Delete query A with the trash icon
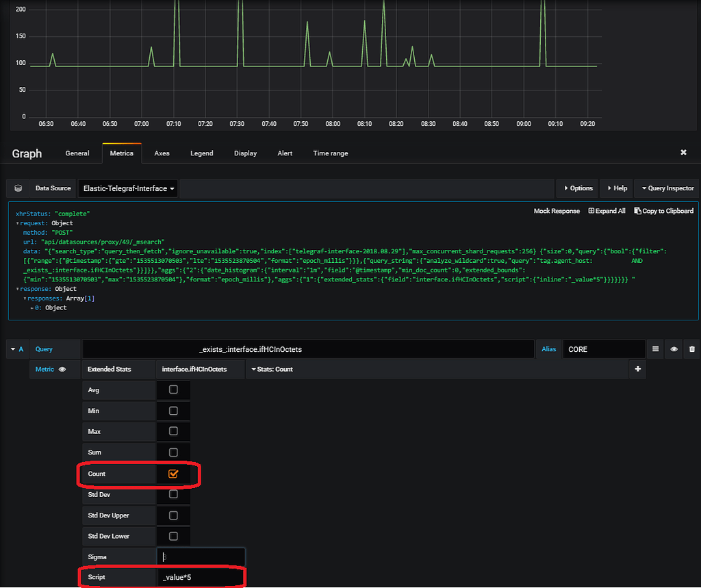 692,349
